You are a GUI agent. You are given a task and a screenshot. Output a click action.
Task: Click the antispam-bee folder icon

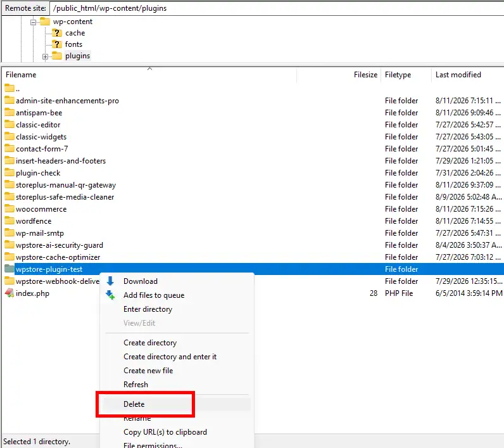9,112
